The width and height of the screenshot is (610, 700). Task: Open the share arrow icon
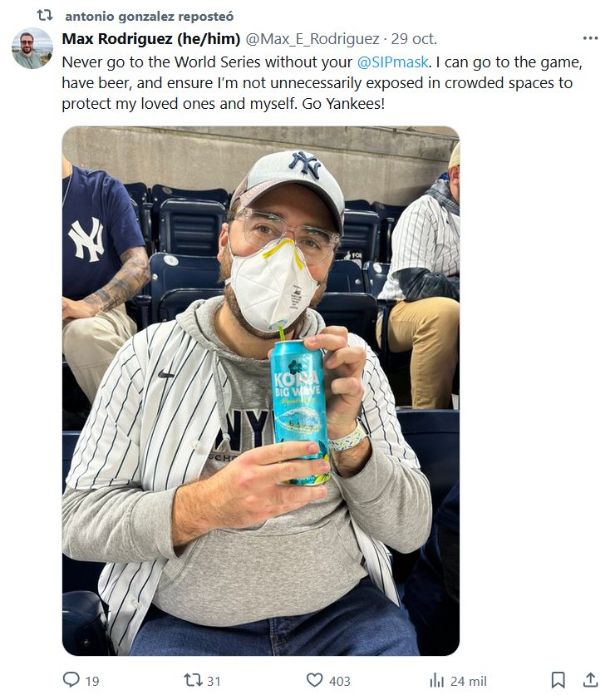point(590,679)
